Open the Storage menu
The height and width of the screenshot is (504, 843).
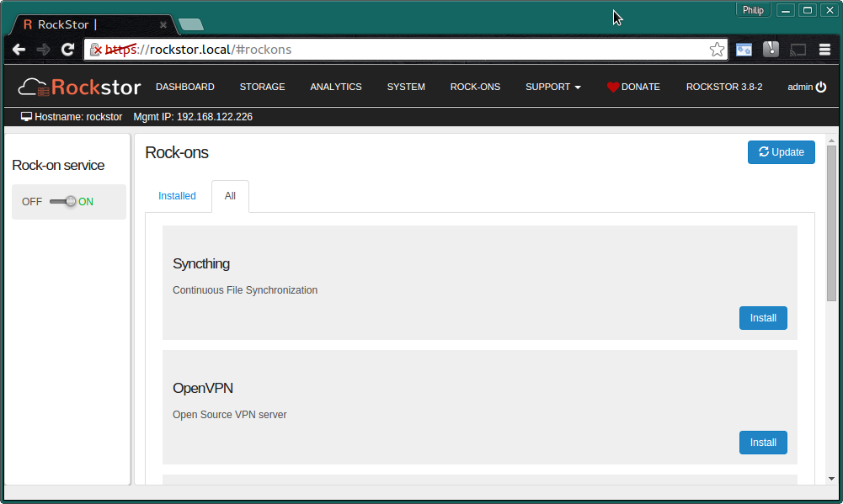[263, 87]
